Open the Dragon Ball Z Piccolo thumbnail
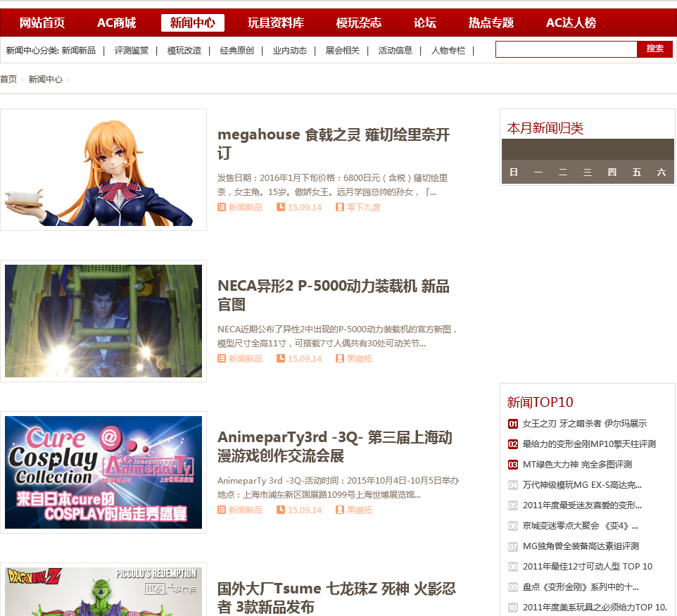 click(x=103, y=590)
